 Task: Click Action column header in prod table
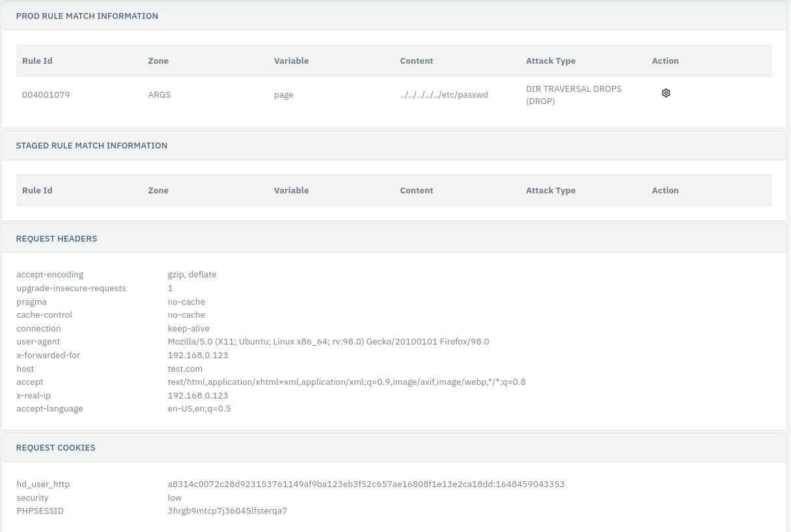click(x=665, y=61)
